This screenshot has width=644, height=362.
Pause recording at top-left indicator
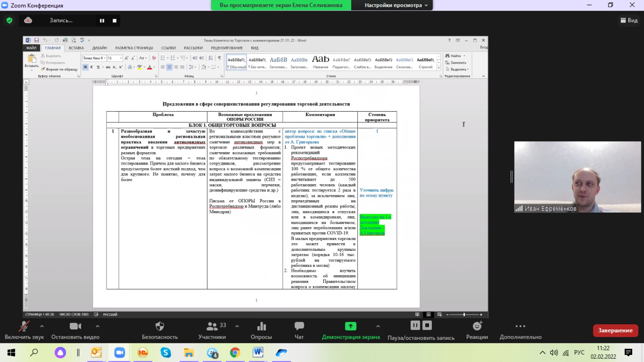point(102,20)
